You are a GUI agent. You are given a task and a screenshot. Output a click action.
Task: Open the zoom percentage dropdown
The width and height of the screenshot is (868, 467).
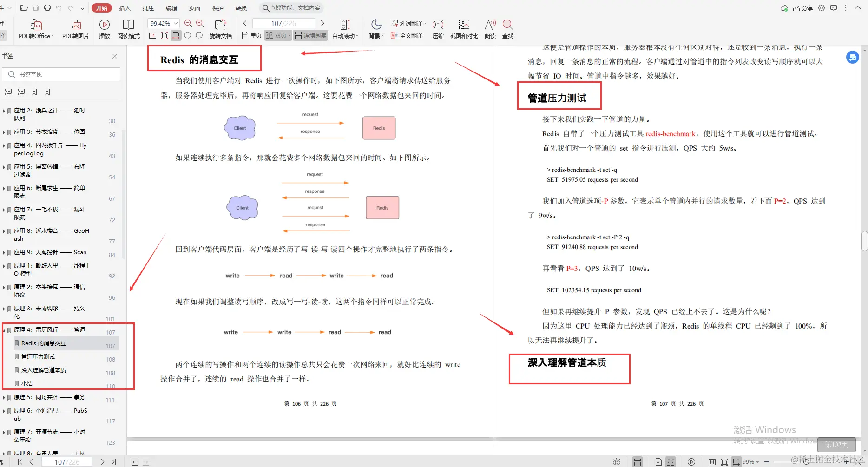tap(163, 23)
